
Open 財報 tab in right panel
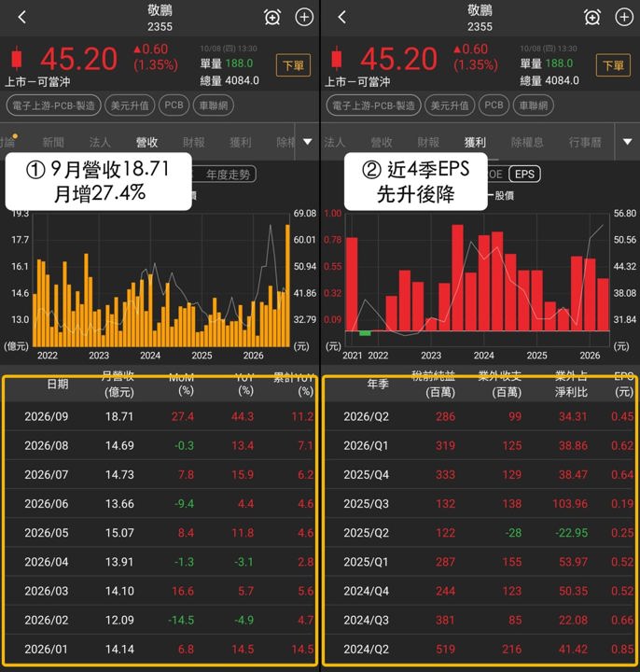tap(428, 142)
